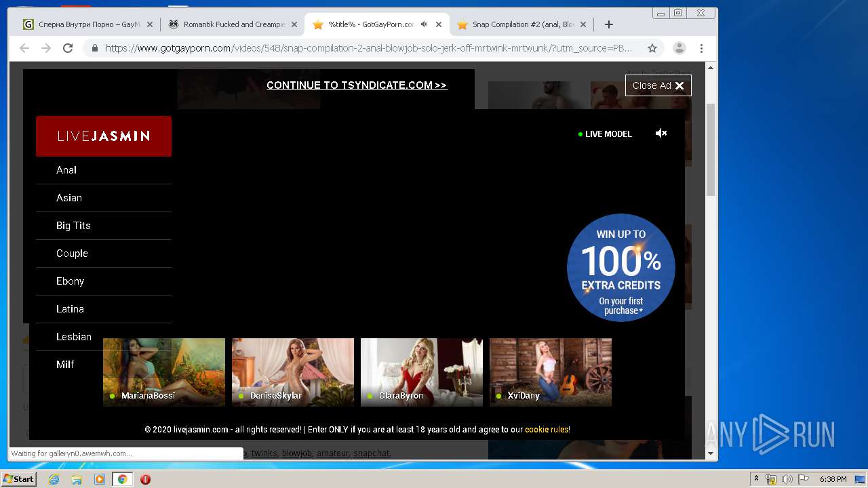868x488 pixels.
Task: Launch Internet Explorer from the taskbar
Action: click(54, 479)
